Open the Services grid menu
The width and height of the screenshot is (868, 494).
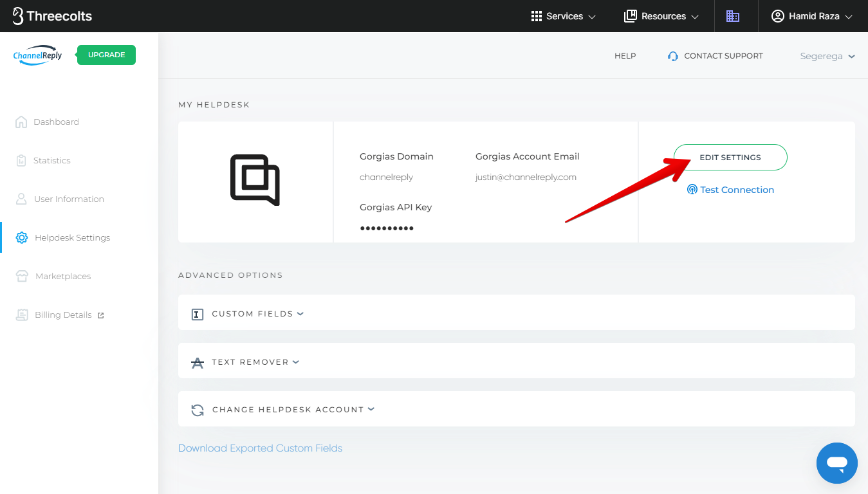tap(564, 16)
